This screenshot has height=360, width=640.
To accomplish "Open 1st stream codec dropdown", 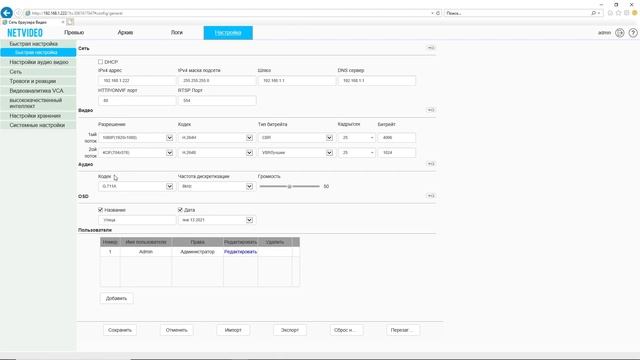I will tap(216, 138).
